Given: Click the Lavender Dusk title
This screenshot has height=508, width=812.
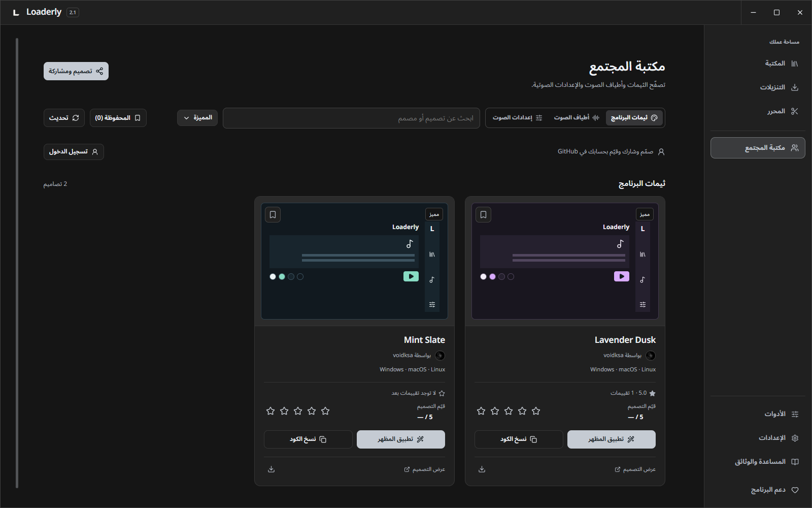Looking at the screenshot, I should tap(625, 340).
